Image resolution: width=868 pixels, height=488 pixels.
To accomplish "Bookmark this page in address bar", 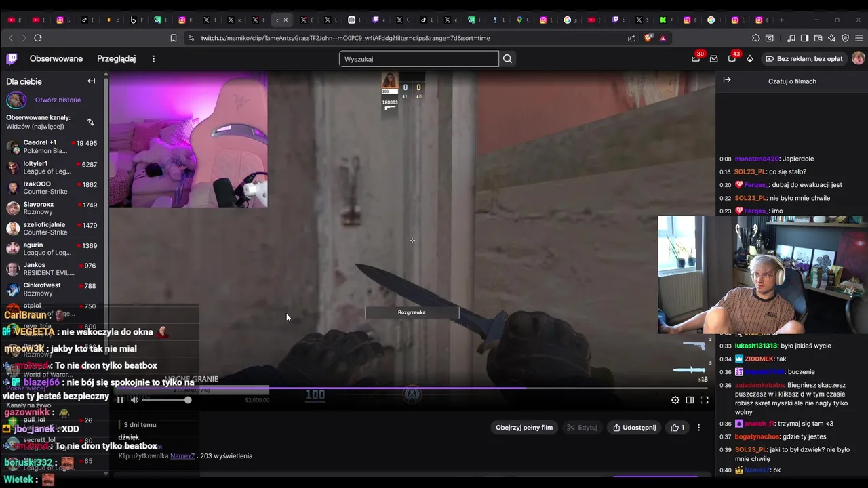I will point(174,38).
